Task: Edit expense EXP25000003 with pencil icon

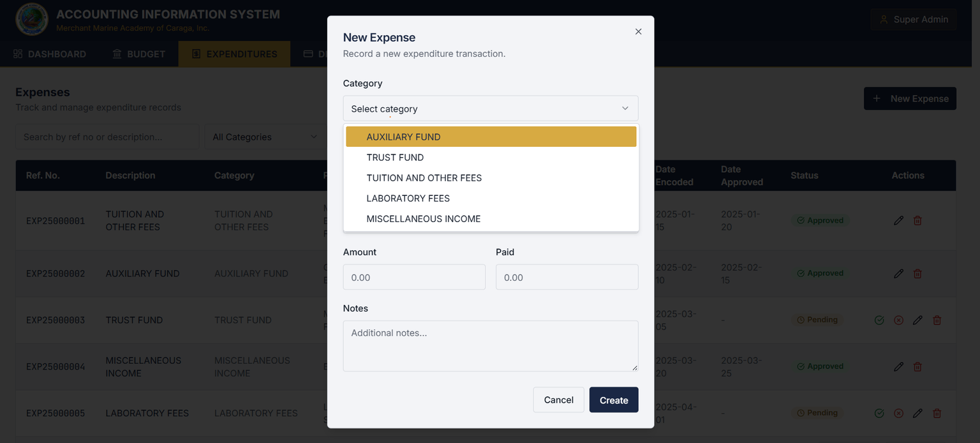Action: point(917,320)
